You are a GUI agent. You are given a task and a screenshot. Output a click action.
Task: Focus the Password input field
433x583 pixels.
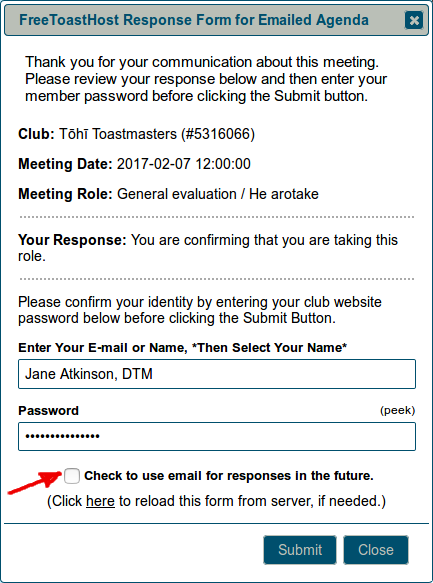coord(217,436)
